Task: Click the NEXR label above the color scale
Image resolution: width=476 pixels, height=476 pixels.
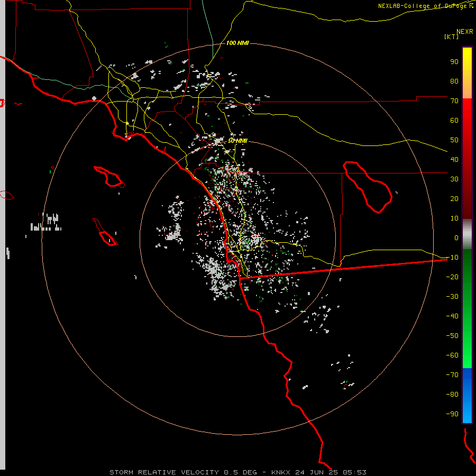Action: click(x=464, y=32)
